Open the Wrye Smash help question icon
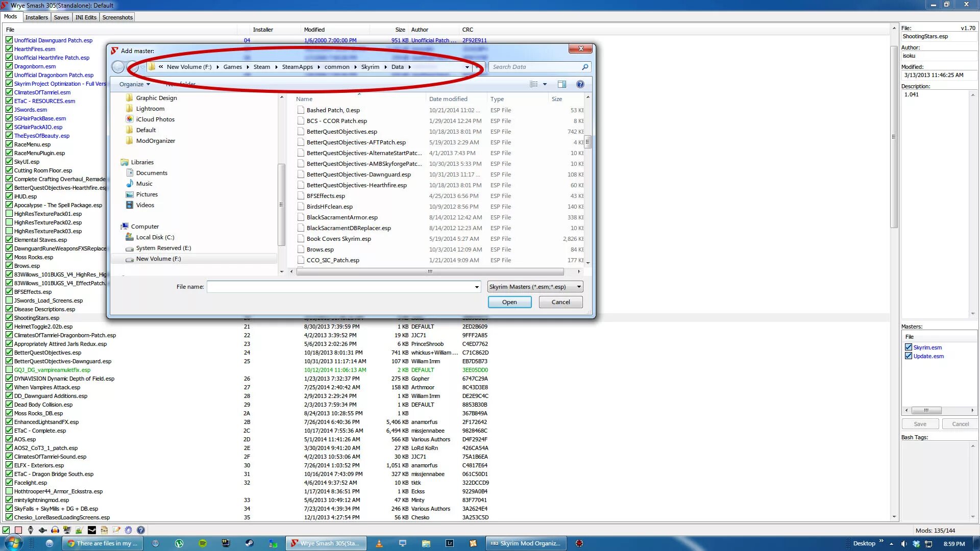 tap(141, 530)
